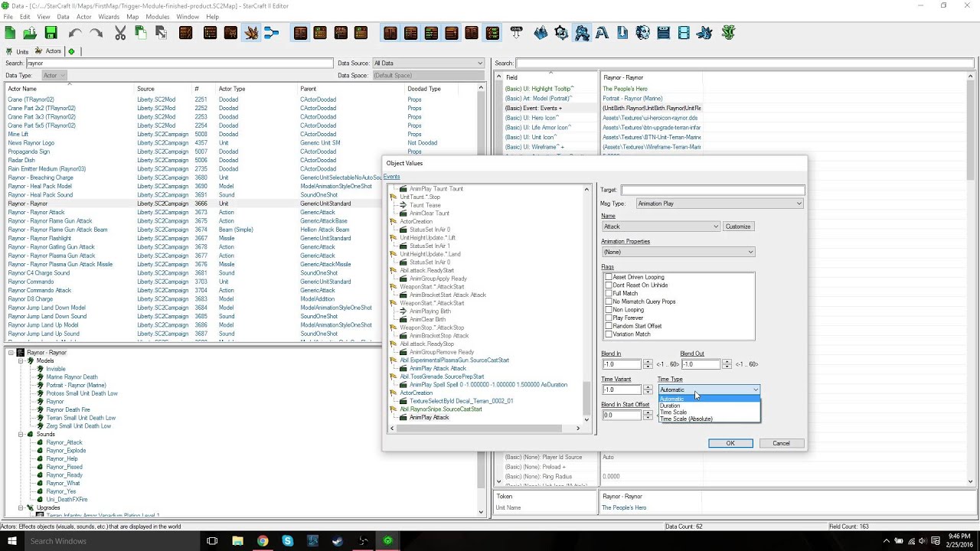Open the File menu

8,17
